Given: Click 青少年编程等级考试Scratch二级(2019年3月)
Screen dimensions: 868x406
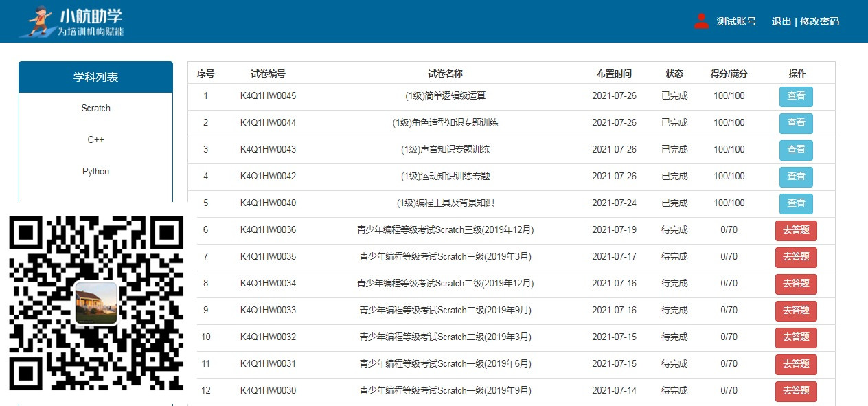Looking at the screenshot, I should point(445,337).
